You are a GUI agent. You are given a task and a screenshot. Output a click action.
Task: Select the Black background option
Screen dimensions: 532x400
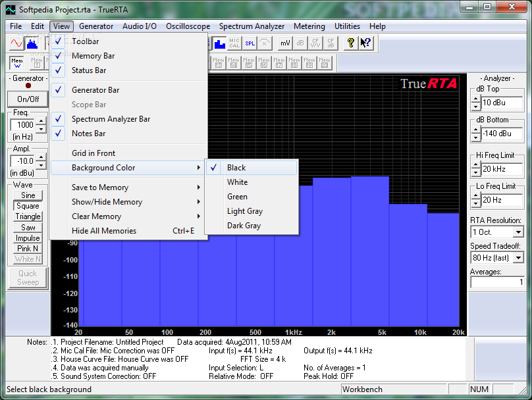coord(252,168)
